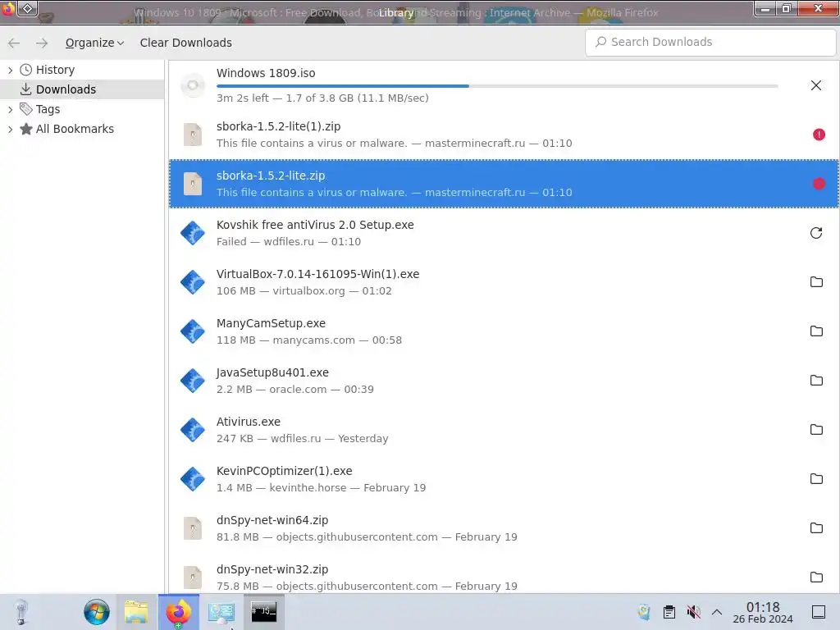This screenshot has height=630, width=840.
Task: Select Kovshik free antiVirus 2.0 Setup.exe name
Action: 315,225
